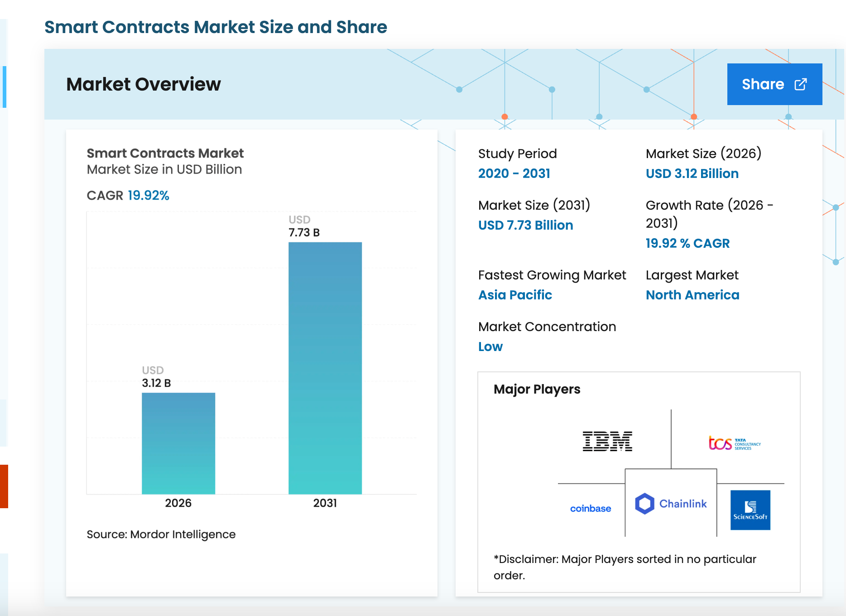Click the Share button

tap(774, 84)
